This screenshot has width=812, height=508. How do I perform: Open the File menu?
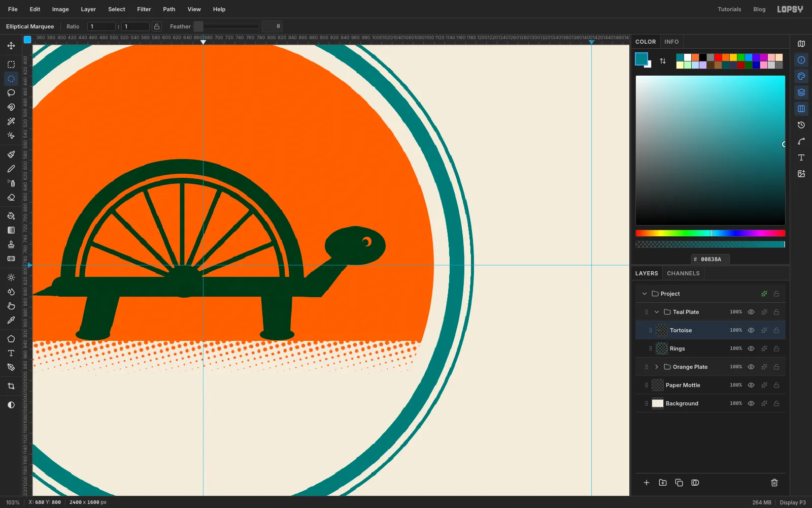[x=13, y=9]
